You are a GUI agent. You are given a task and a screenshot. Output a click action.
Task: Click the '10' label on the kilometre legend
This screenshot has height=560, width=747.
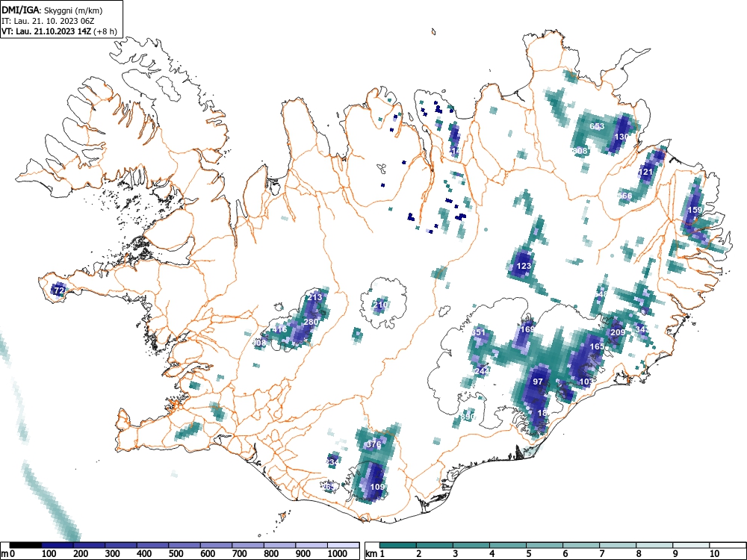coord(714,554)
